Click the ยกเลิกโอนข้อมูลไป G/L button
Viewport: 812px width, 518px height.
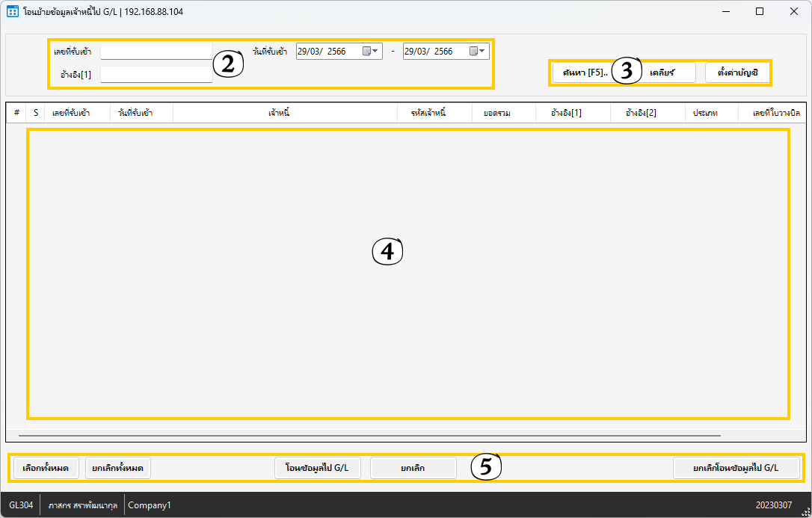point(736,468)
